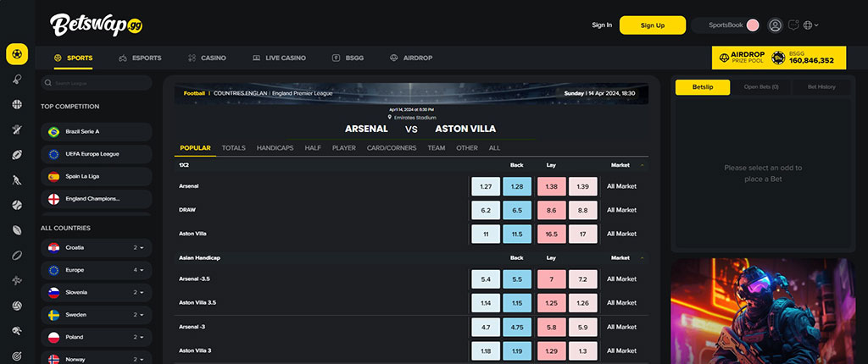Open the language globe dropdown

[x=810, y=25]
